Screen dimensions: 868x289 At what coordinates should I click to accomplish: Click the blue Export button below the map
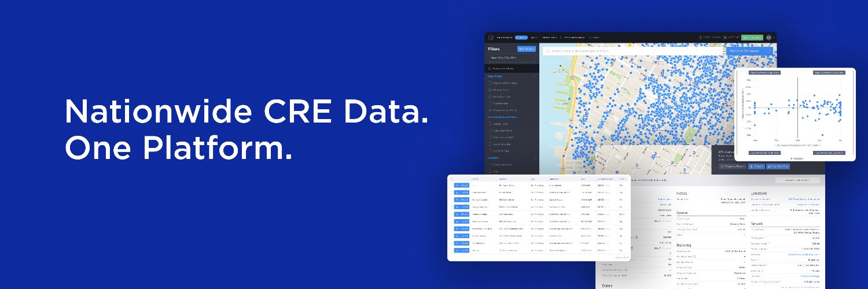coord(756,166)
